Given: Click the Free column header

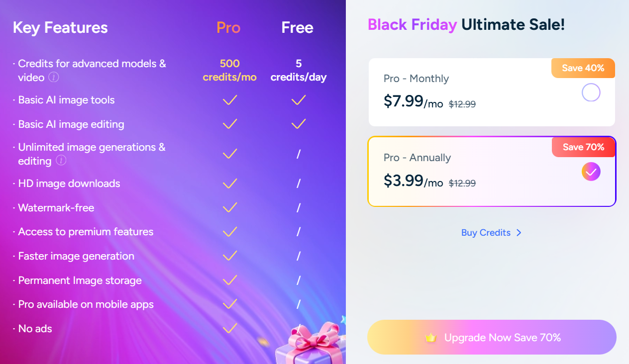Looking at the screenshot, I should [x=297, y=28].
